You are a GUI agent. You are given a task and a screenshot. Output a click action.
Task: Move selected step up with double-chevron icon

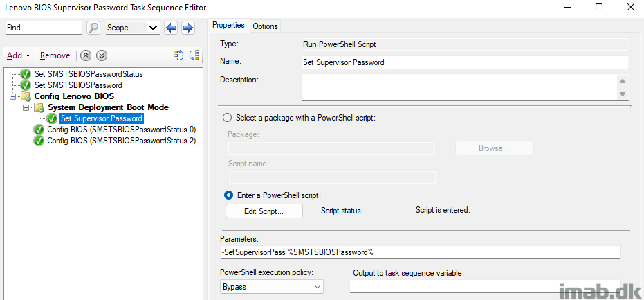click(x=86, y=55)
